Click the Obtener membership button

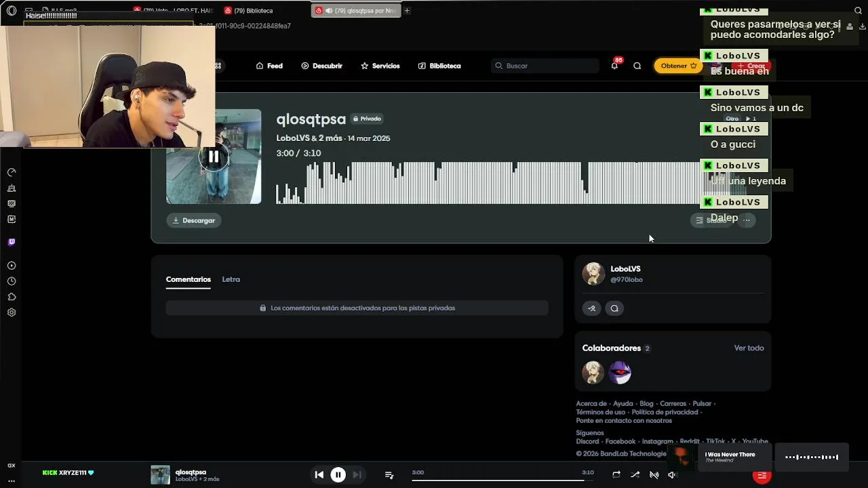click(678, 66)
